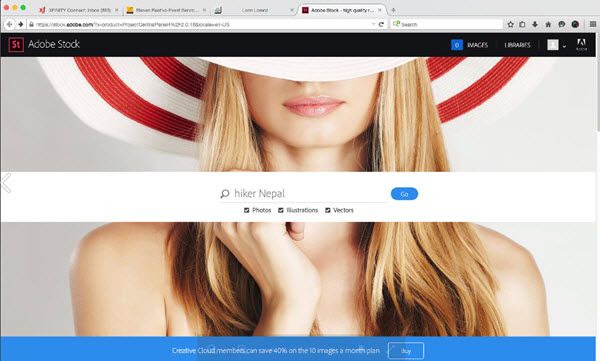Bookmark this page with the star icon
600x361 pixels.
point(510,24)
